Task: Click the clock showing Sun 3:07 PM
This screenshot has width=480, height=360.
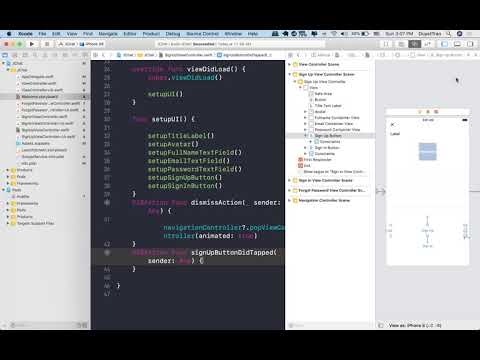Action: click(399, 34)
